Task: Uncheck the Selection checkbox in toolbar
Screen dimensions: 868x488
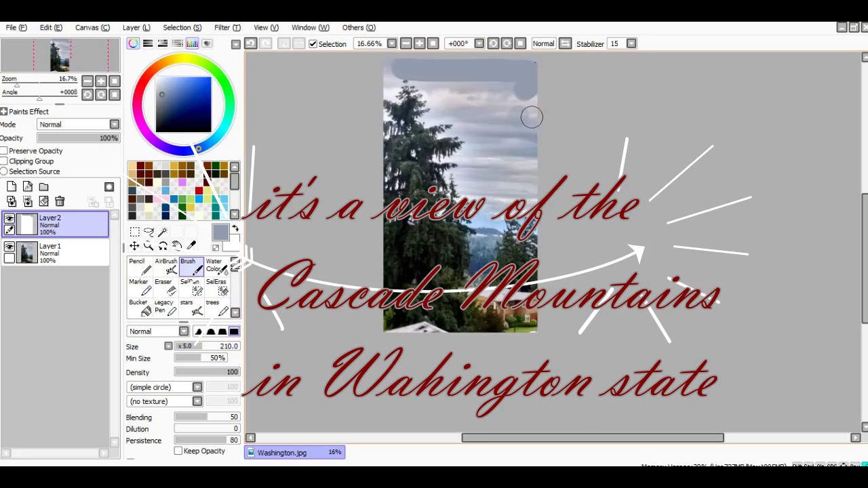Action: (x=313, y=43)
